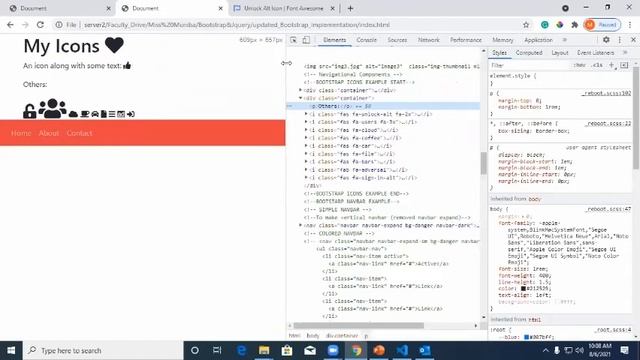Open the Event Listeners tab
This screenshot has height=360, width=640.
pyautogui.click(x=596, y=53)
